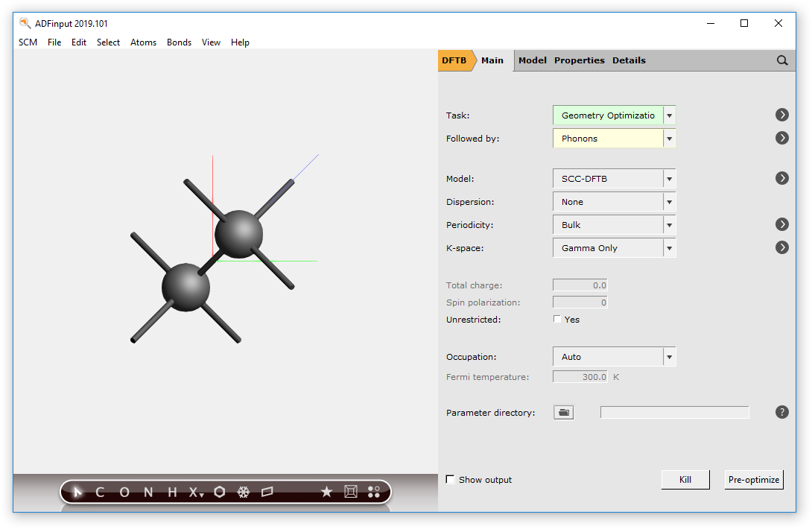
Task: Click the Fermi temperature field
Action: (580, 377)
